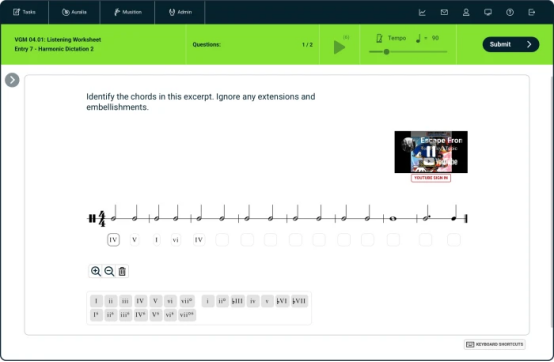Viewport: 554px width, 362px height.
Task: Select the empty chord box under the whole note
Action: click(393, 240)
